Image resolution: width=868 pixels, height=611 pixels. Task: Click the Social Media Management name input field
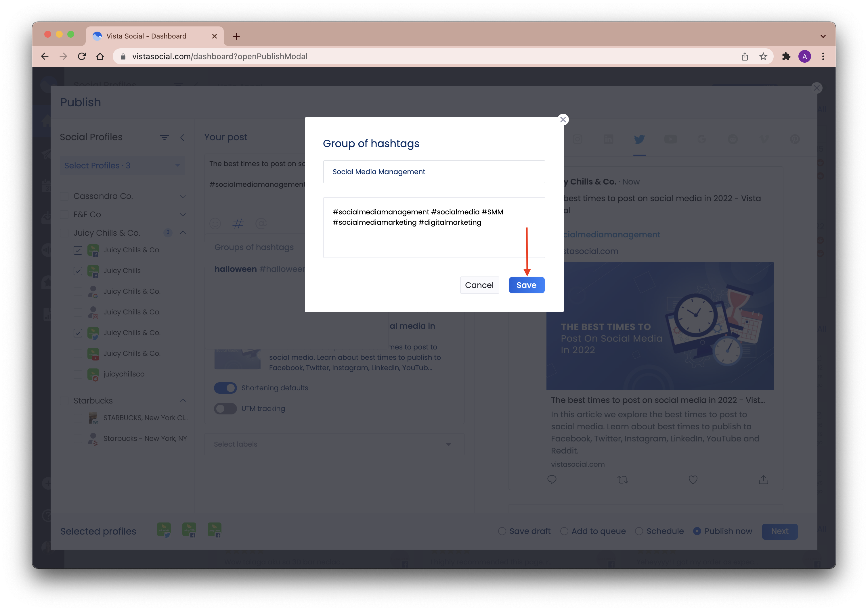[x=434, y=171]
